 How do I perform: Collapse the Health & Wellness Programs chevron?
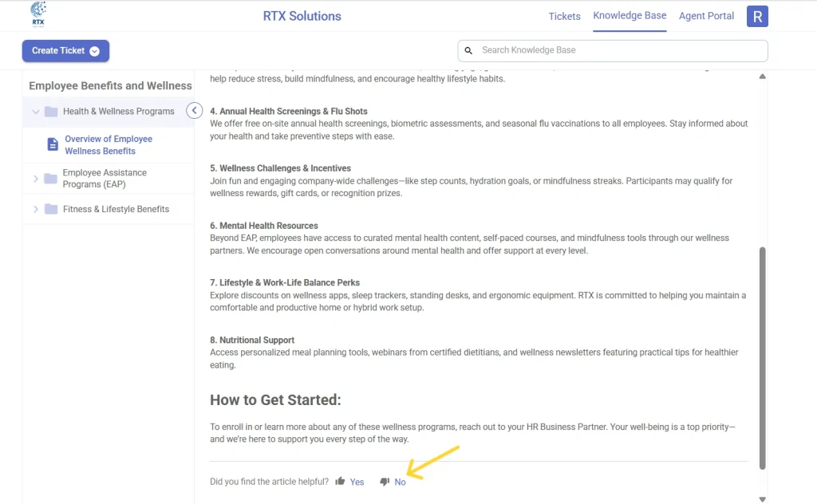pos(35,112)
